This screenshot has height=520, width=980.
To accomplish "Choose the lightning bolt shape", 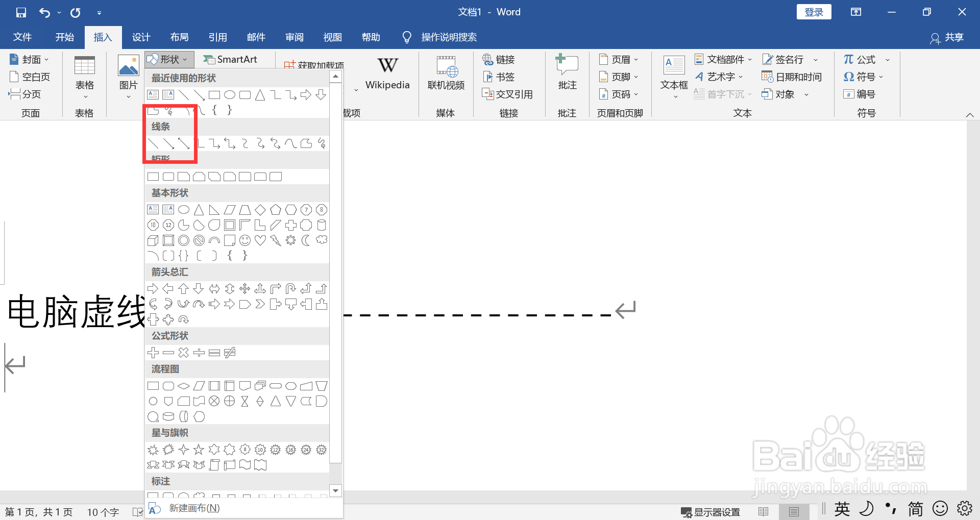I will click(276, 240).
